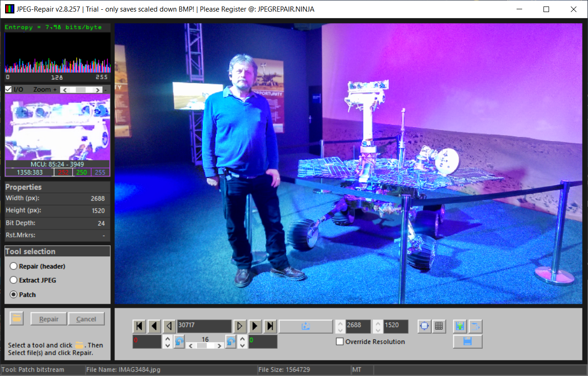588x376 pixels.
Task: Click the blue rotate arrow beside red value
Action: pyautogui.click(x=179, y=342)
